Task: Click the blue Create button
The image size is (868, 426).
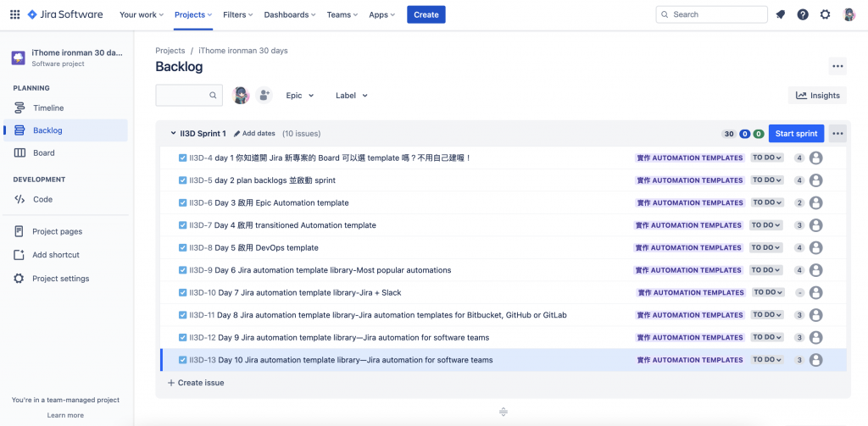Action: [426, 15]
